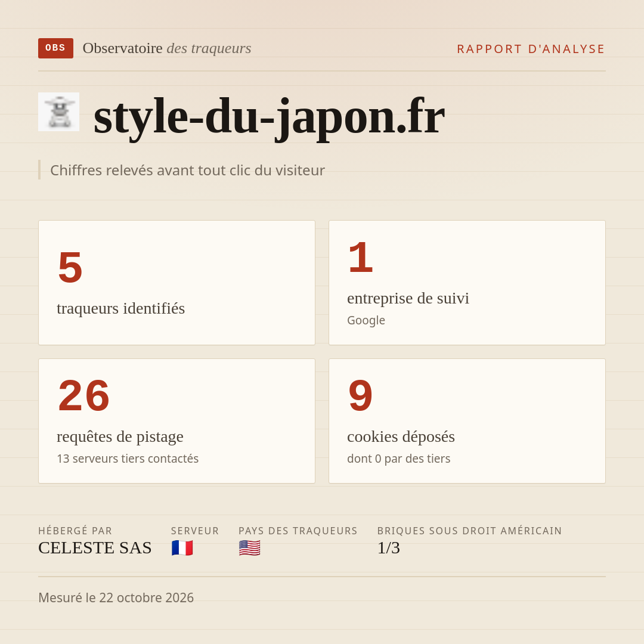This screenshot has height=644, width=644.
Task: Click the SERVEUR label
Action: click(195, 531)
